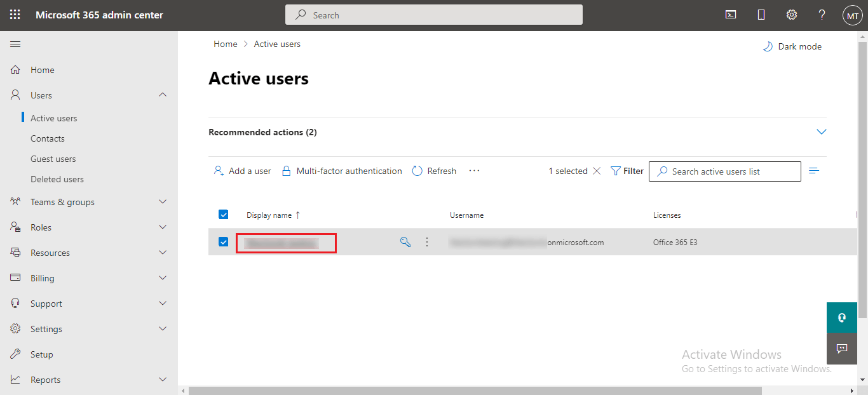Image resolution: width=868 pixels, height=395 pixels.
Task: Click the Home breadcrumb link
Action: 225,44
